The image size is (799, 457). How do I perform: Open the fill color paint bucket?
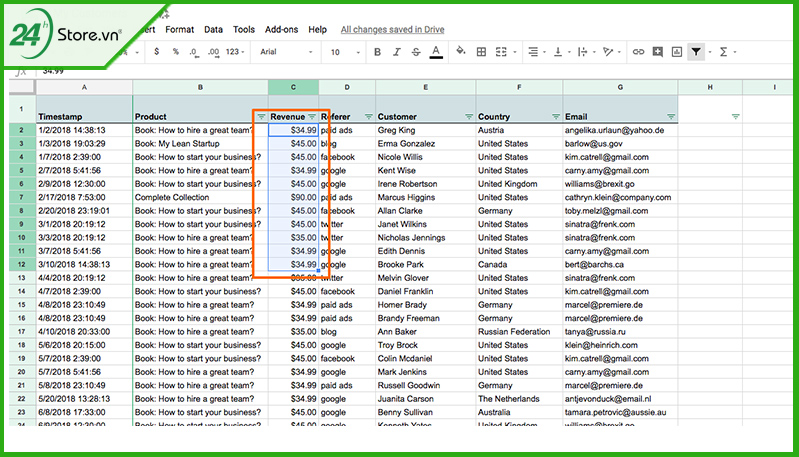[x=461, y=51]
